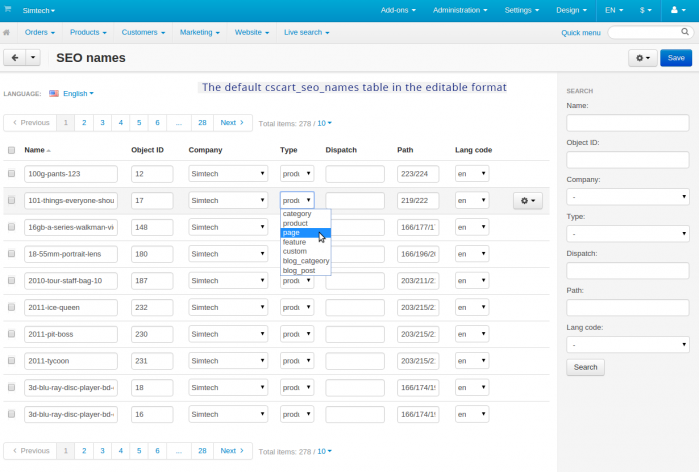Open Type dropdown in 100g-pants-123 row
The image size is (700, 472).
(297, 174)
